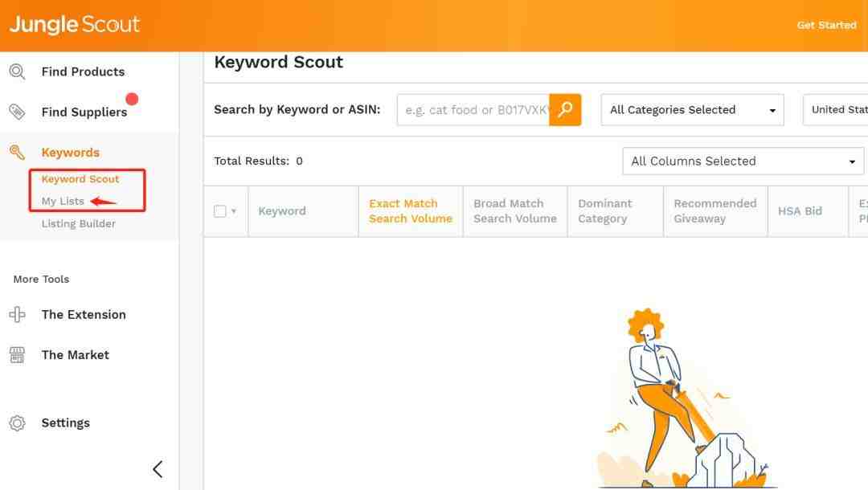868x490 pixels.
Task: Click the Find Products magnifier icon
Action: pyautogui.click(x=17, y=71)
